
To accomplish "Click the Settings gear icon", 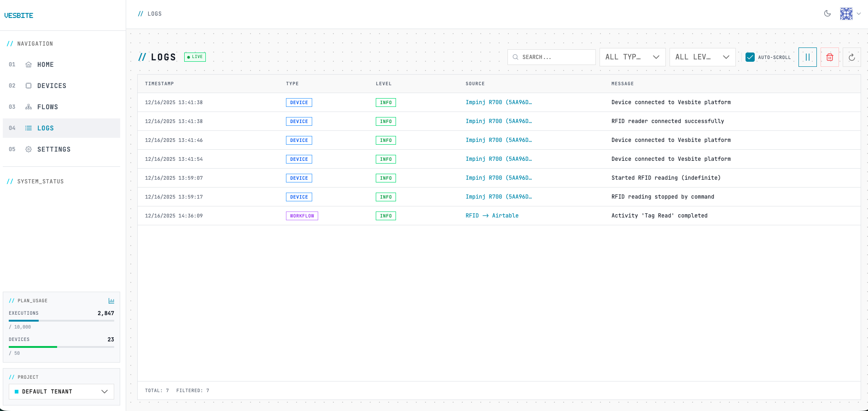I will 29,149.
